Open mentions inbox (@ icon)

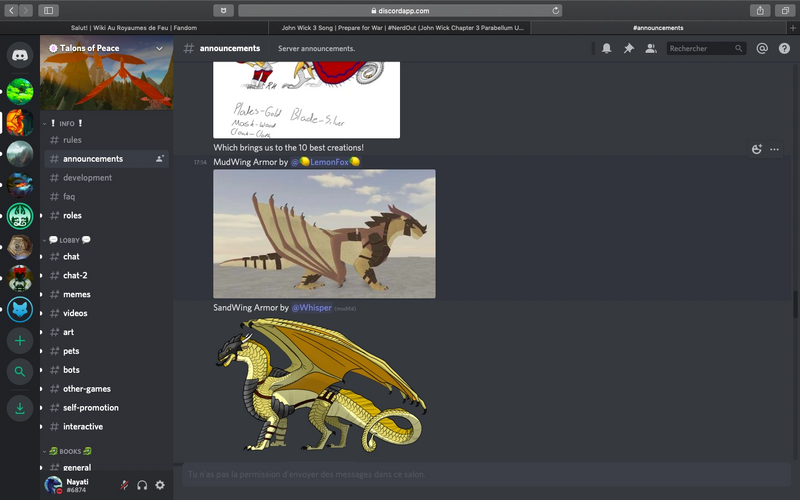coord(762,48)
